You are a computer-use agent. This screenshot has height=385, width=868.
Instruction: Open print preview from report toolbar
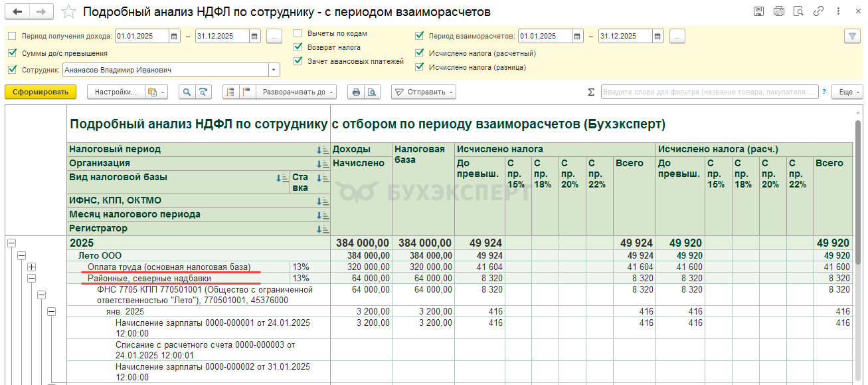[x=373, y=92]
